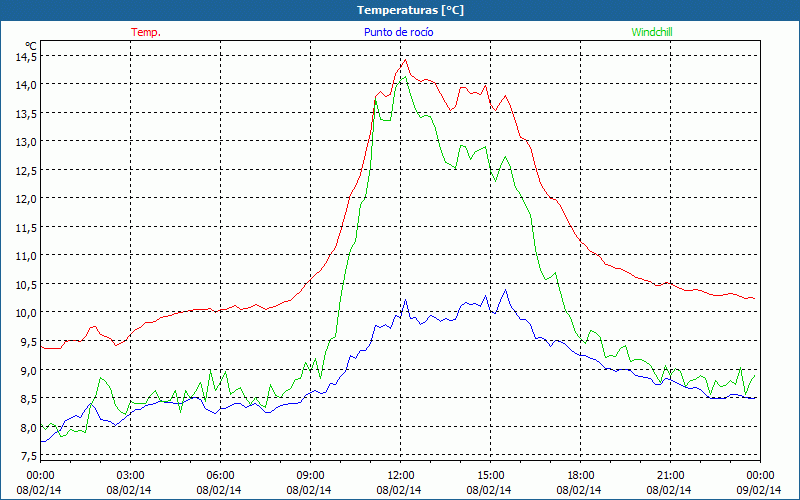
Task: Click the 8,5 y-axis value
Action: (x=29, y=399)
